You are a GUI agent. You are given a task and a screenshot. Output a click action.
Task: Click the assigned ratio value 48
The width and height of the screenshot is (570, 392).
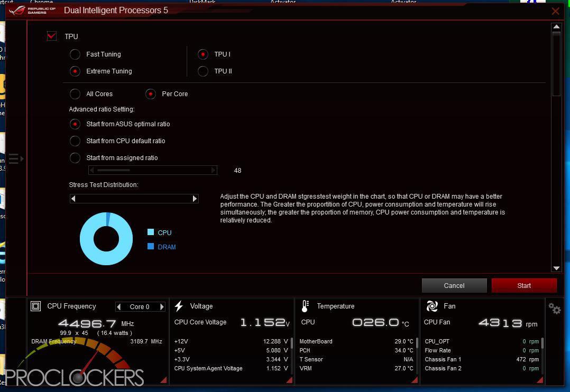(237, 171)
